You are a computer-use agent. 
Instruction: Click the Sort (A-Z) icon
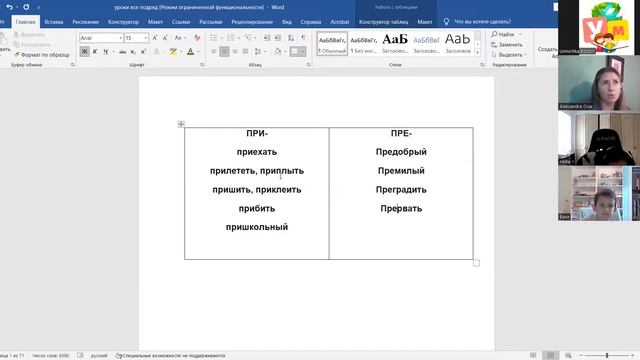[291, 38]
